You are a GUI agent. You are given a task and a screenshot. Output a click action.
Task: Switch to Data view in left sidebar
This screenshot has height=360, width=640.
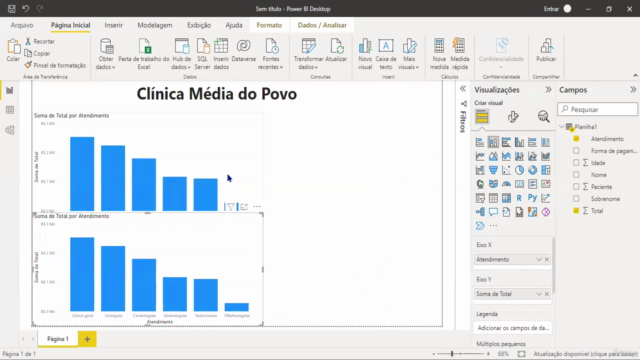(x=10, y=110)
